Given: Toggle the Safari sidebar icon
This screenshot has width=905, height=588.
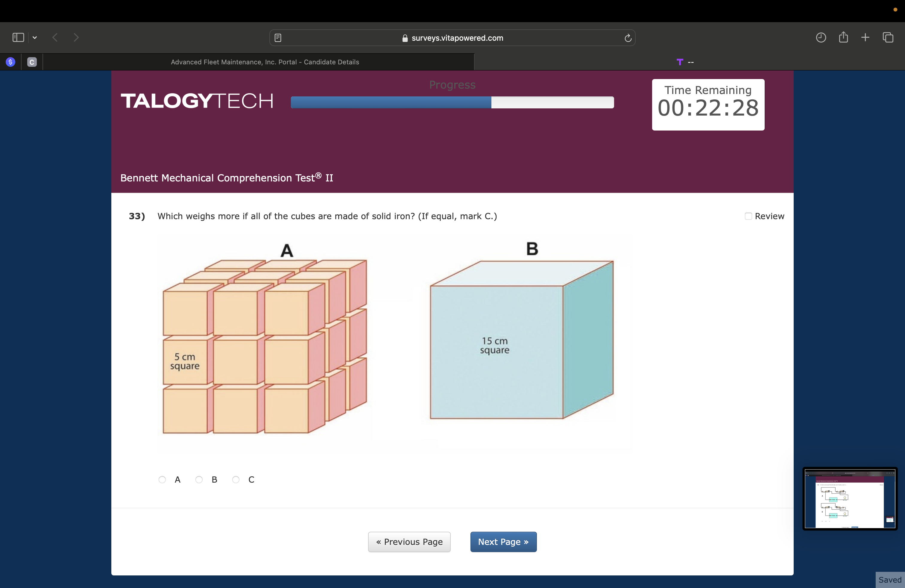Looking at the screenshot, I should pyautogui.click(x=18, y=37).
